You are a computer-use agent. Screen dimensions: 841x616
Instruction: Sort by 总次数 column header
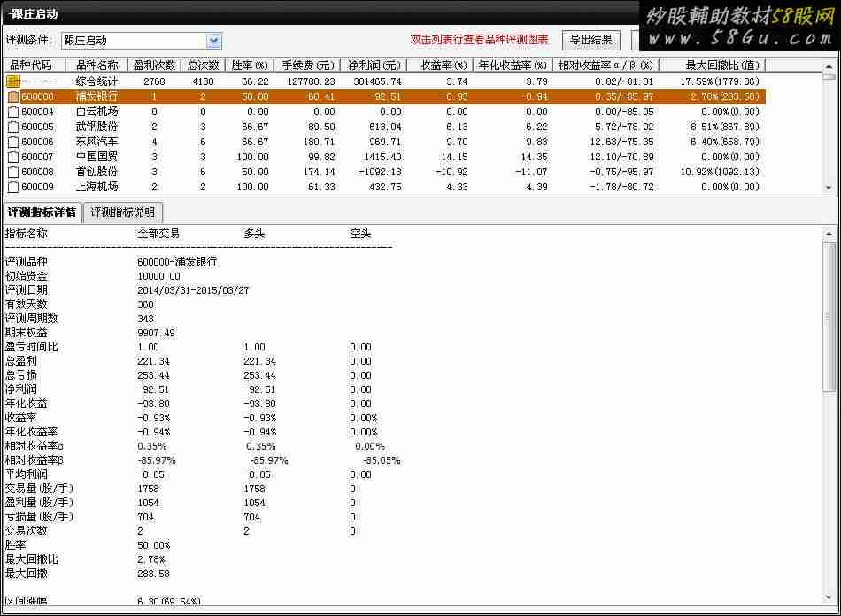(x=203, y=65)
